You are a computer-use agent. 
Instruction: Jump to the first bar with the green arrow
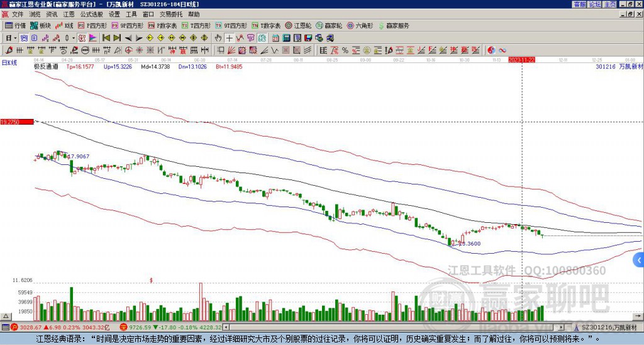[106, 38]
